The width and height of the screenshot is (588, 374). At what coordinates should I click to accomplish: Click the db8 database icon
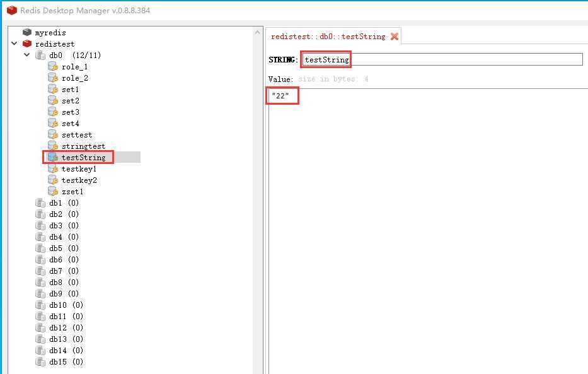tap(40, 282)
